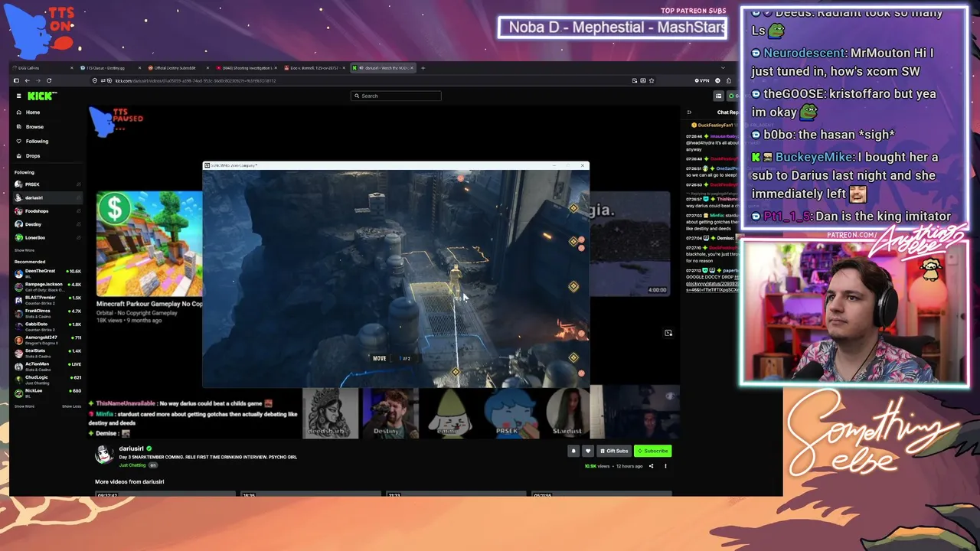Screen dimensions: 980x551
Task: Open a new browser tab
Action: (x=423, y=68)
